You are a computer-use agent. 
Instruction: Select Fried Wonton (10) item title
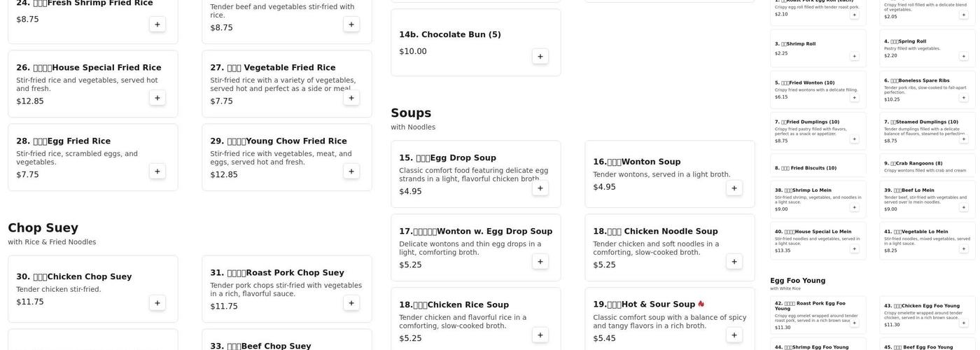(805, 83)
